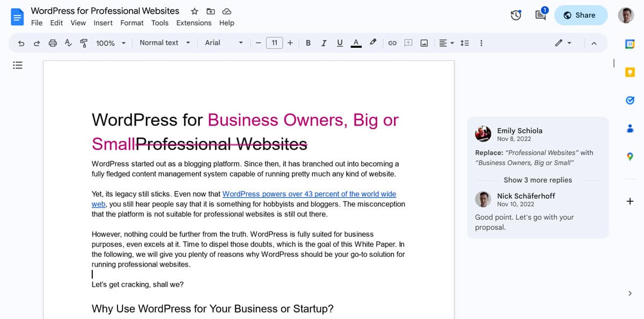The image size is (644, 319).
Task: Expand the Normal text style dropdown
Action: pyautogui.click(x=165, y=43)
